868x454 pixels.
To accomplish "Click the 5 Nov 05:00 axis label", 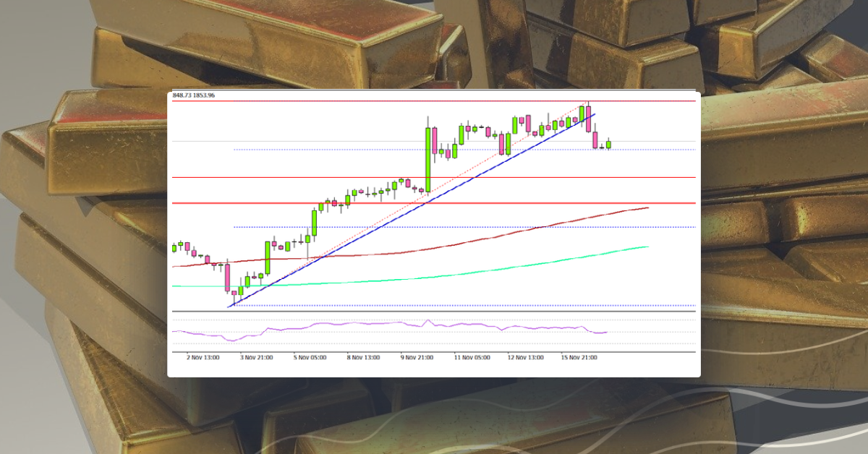I will (310, 357).
